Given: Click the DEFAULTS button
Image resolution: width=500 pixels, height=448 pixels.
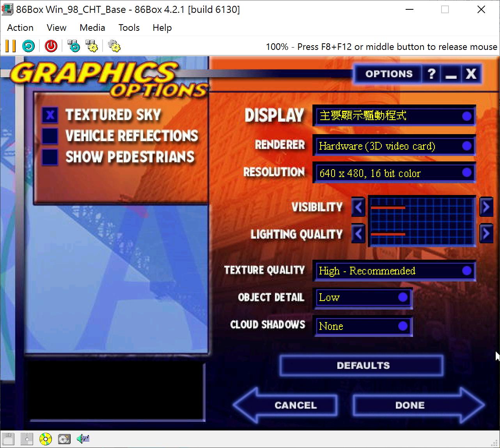Looking at the screenshot, I should [362, 365].
